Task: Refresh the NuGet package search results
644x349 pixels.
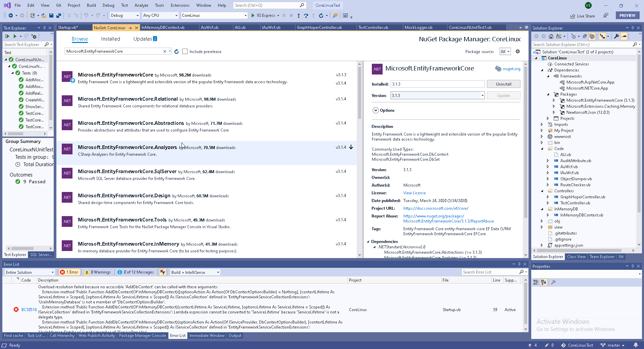Action: [177, 51]
